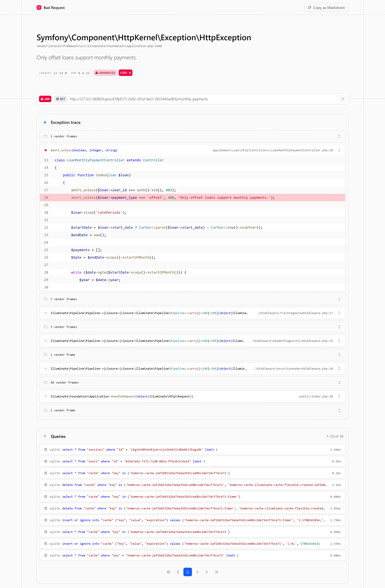Viewport: 385px width, 588px height.
Task: Click the Copy as Markdown button
Action: click(x=326, y=8)
